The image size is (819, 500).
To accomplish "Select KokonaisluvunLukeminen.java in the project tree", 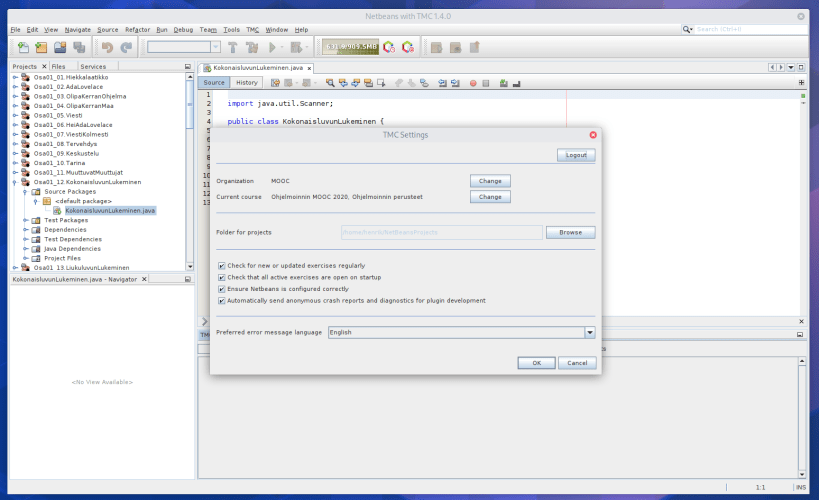I will click(x=110, y=211).
